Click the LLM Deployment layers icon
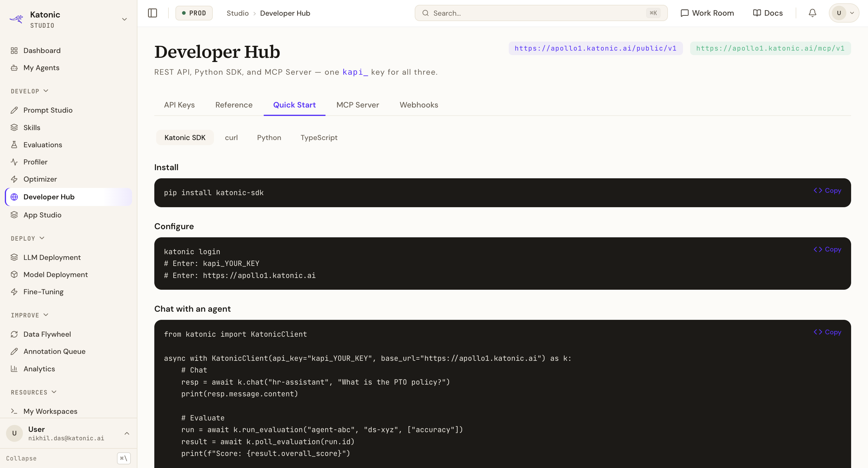The height and width of the screenshot is (468, 868). (x=14, y=257)
